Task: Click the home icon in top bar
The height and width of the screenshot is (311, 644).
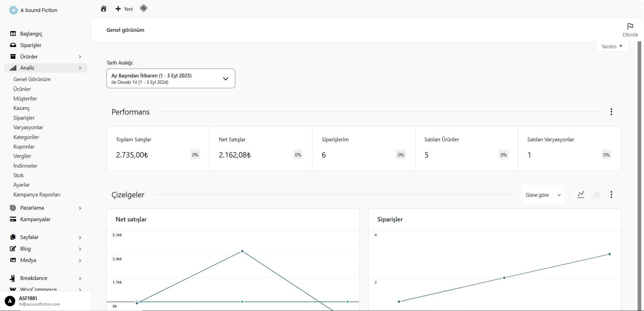Action: (103, 9)
